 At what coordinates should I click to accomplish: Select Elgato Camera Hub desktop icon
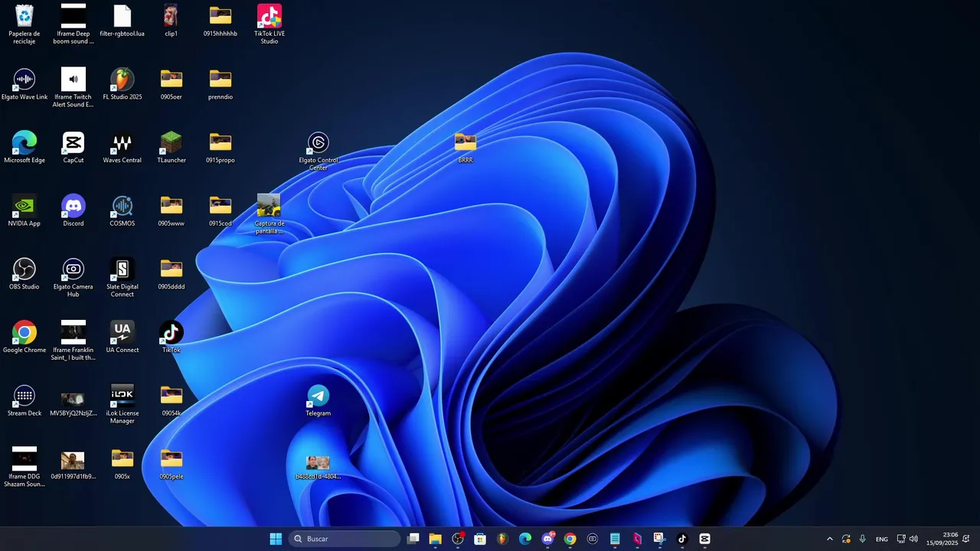[x=73, y=278]
